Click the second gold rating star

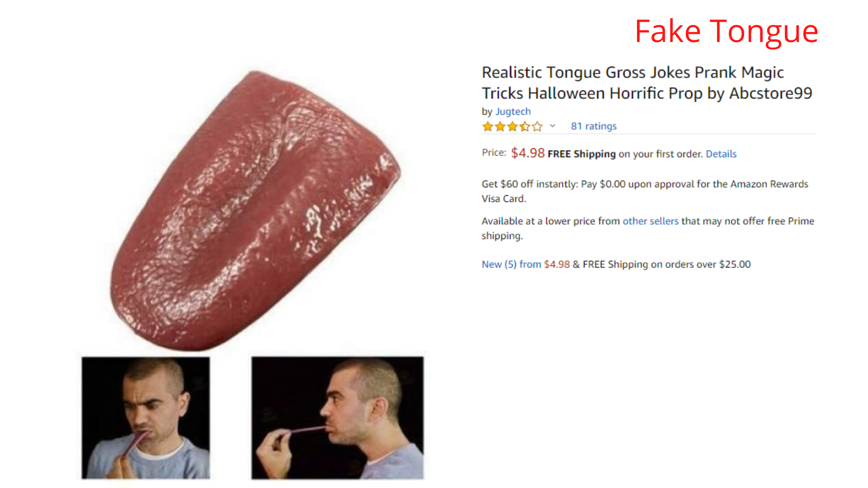(x=500, y=127)
